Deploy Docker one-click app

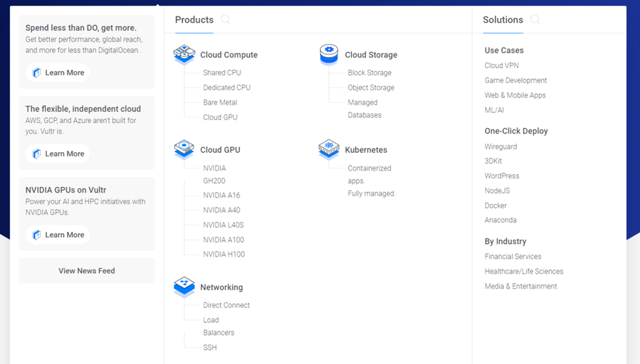click(496, 205)
